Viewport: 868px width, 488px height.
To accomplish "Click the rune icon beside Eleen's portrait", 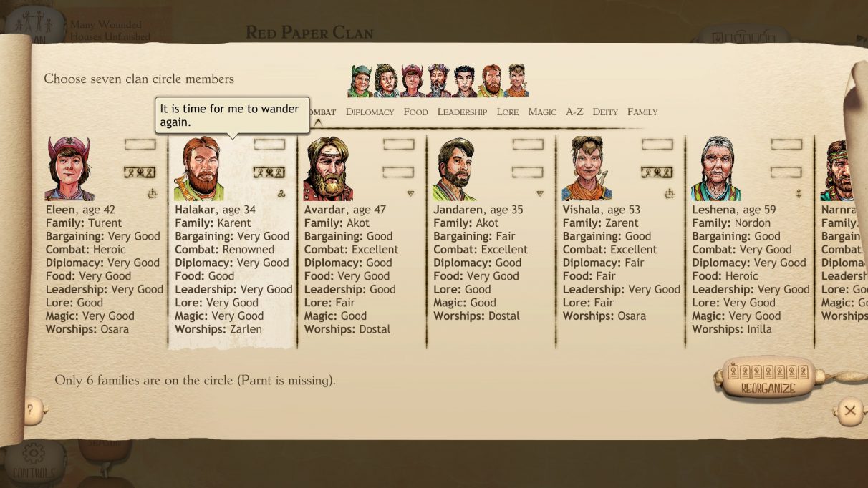I will pyautogui.click(x=152, y=193).
